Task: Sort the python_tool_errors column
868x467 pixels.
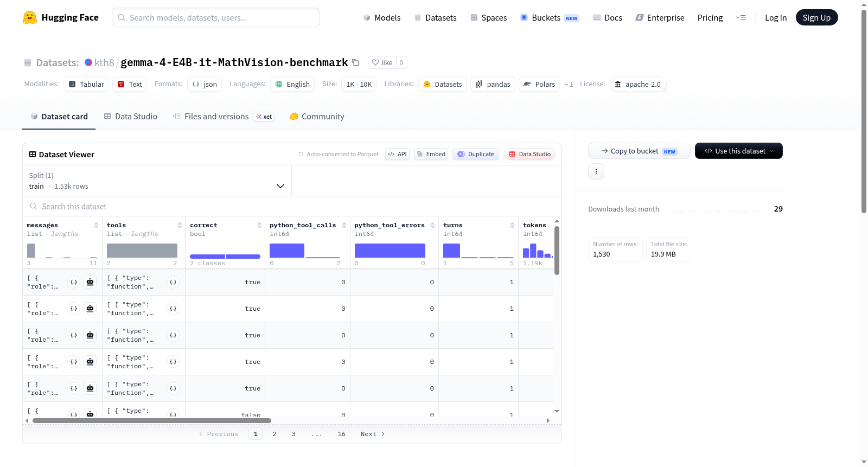Action: click(432, 225)
